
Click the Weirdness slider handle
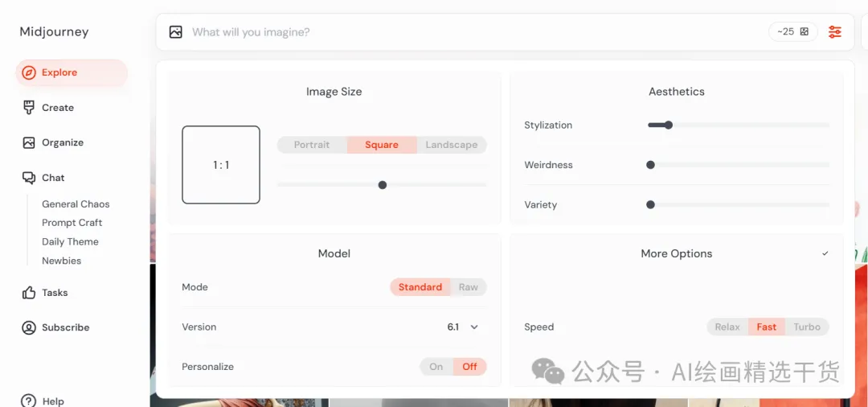(x=650, y=165)
